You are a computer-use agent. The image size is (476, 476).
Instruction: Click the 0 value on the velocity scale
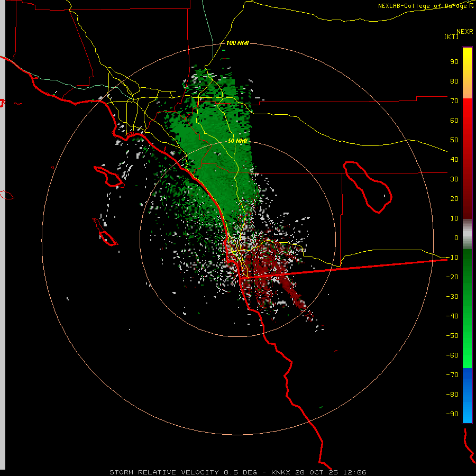[456, 237]
